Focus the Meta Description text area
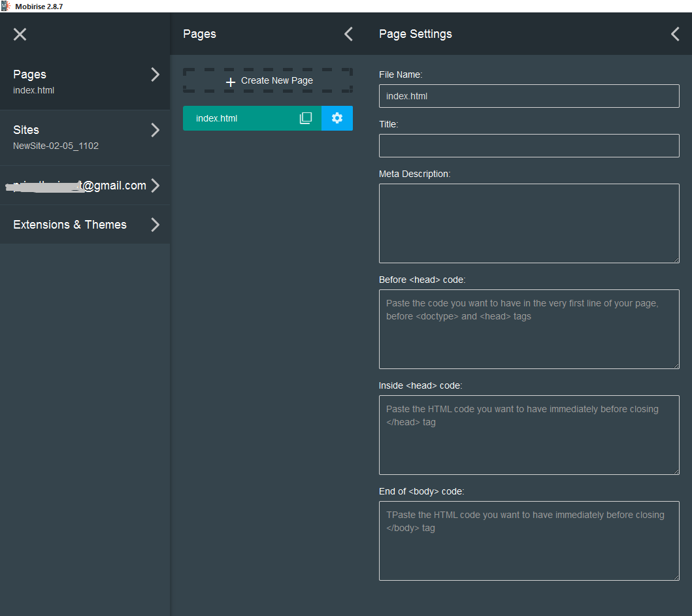 (529, 223)
